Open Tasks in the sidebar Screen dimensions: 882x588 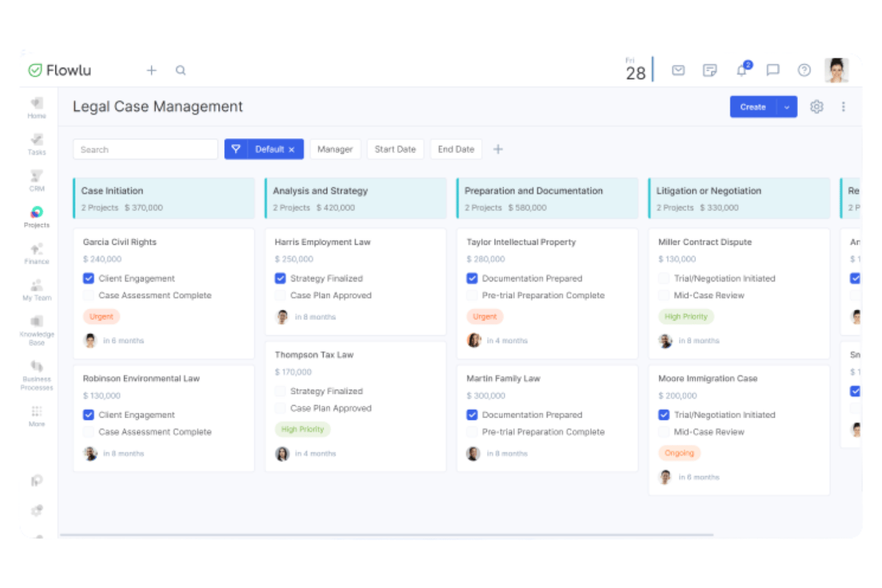tap(37, 144)
